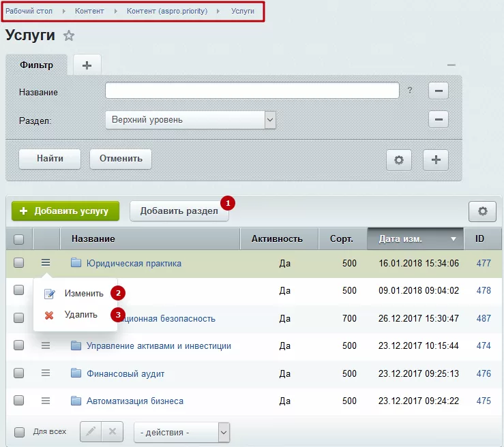Click pencil edit icon in footer
Image resolution: width=504 pixels, height=447 pixels.
click(91, 431)
